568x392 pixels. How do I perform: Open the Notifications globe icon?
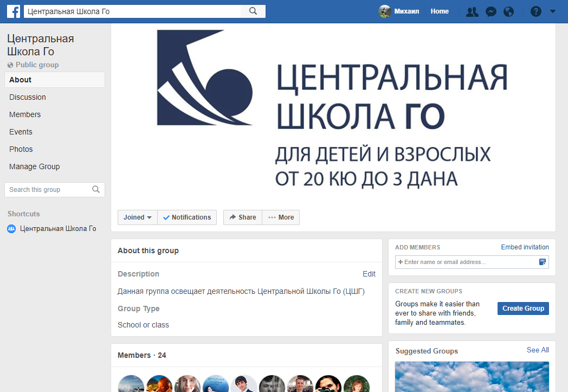click(x=508, y=11)
